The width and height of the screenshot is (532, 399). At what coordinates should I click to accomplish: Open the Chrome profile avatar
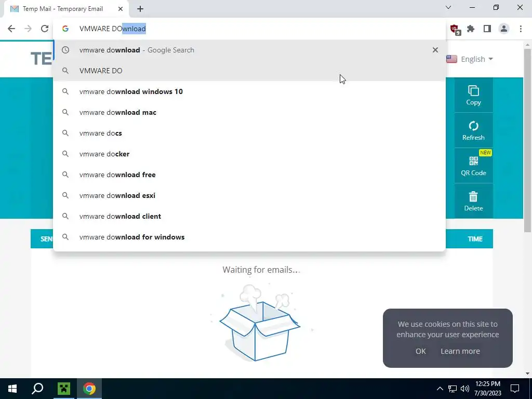pos(504,29)
